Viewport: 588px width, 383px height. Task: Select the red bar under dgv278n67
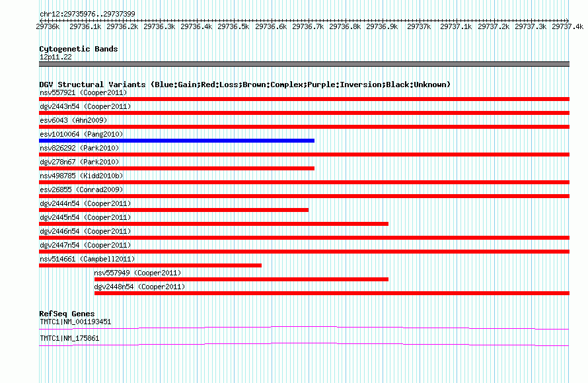[x=176, y=168]
